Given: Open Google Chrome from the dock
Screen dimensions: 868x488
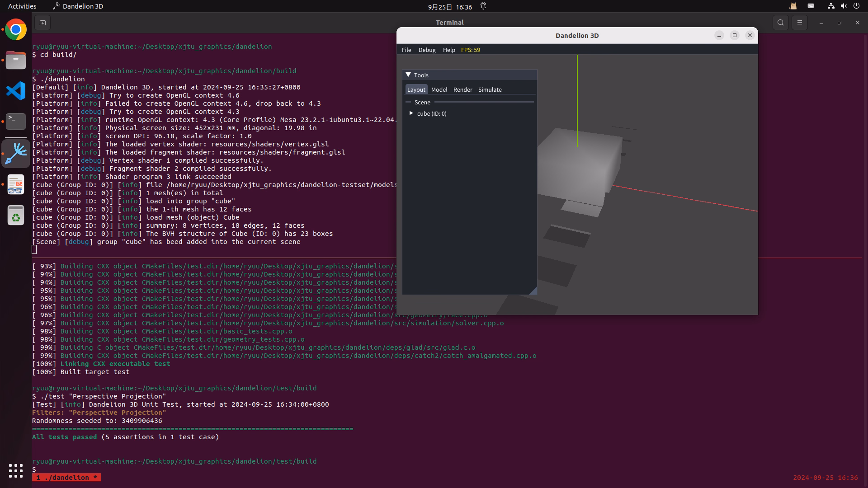Looking at the screenshot, I should coord(16,30).
